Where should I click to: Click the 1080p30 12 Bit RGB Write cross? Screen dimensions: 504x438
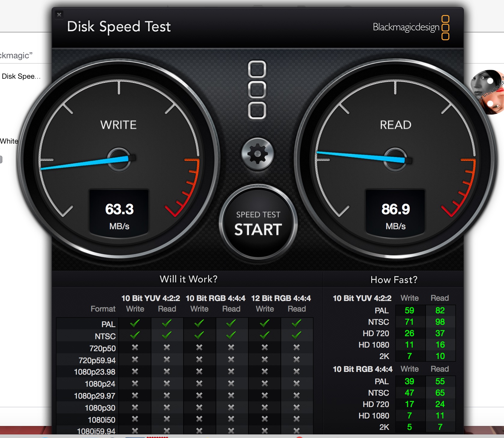pyautogui.click(x=265, y=408)
